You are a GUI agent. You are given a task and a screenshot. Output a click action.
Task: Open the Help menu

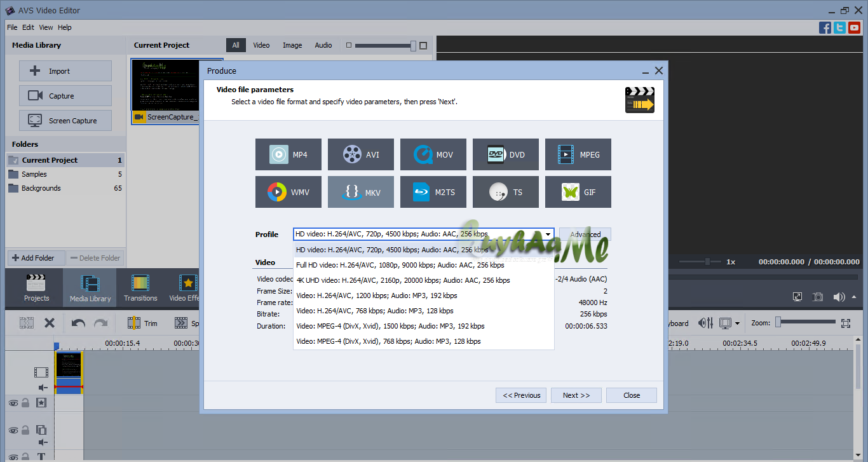pos(65,27)
